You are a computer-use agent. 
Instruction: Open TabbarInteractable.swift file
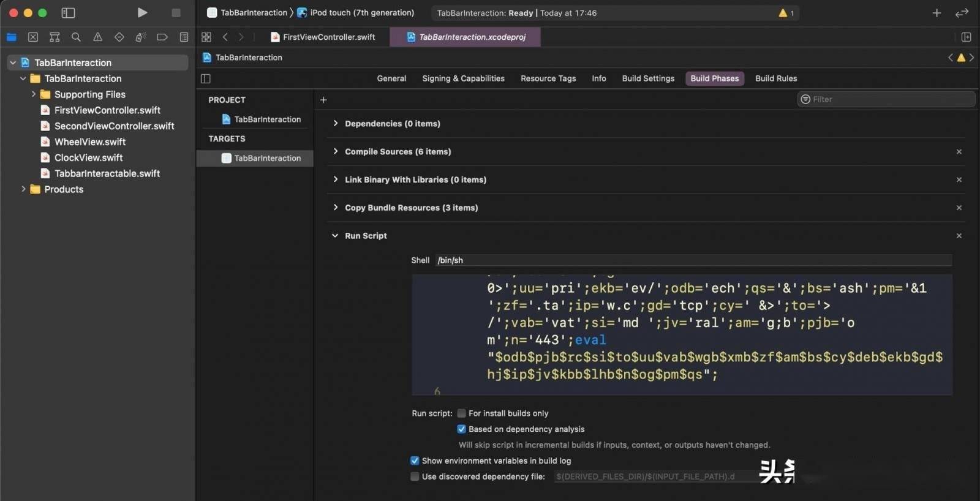click(100, 174)
